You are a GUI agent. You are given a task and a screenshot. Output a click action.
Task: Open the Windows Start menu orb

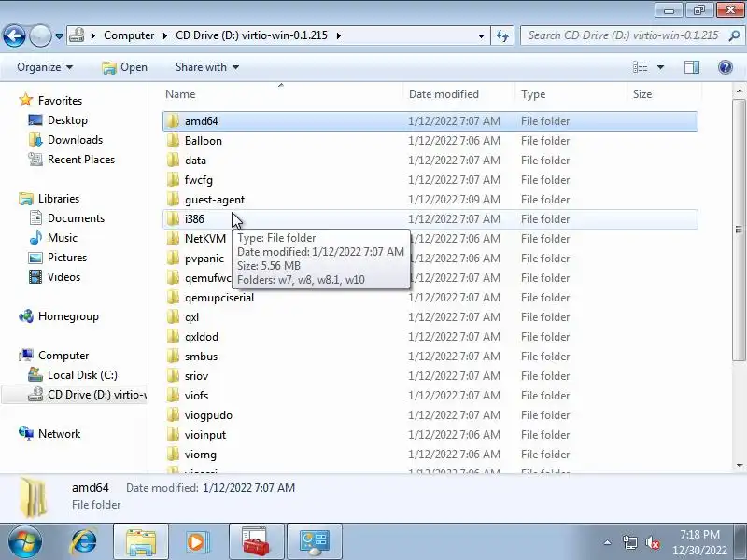tap(25, 541)
